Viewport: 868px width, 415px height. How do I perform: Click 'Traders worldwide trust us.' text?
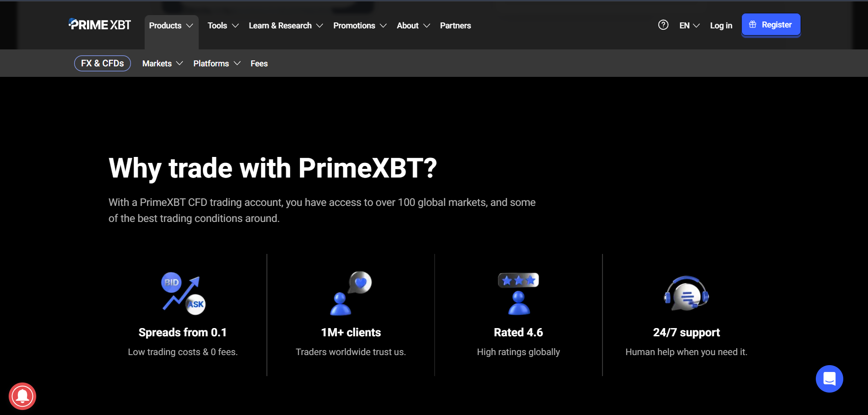[x=351, y=352]
